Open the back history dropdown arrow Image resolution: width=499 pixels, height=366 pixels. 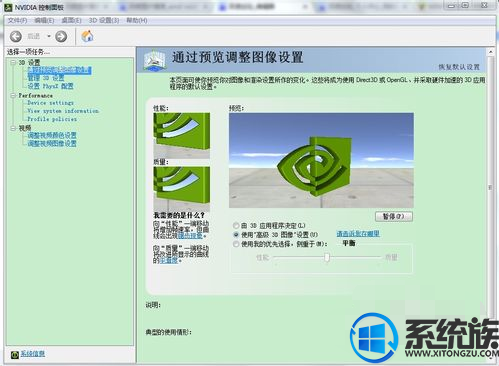49,36
